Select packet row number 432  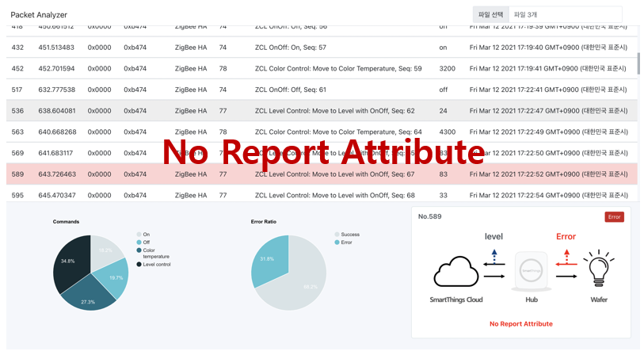click(x=322, y=48)
